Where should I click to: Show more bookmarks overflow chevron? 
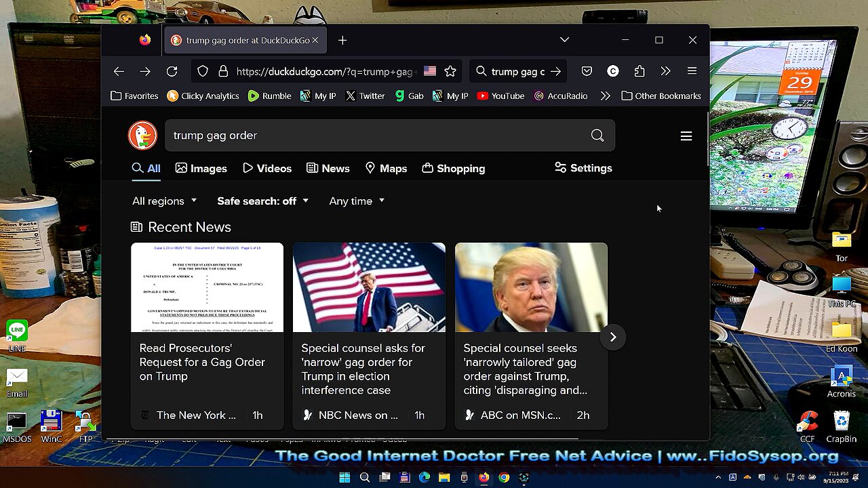605,96
